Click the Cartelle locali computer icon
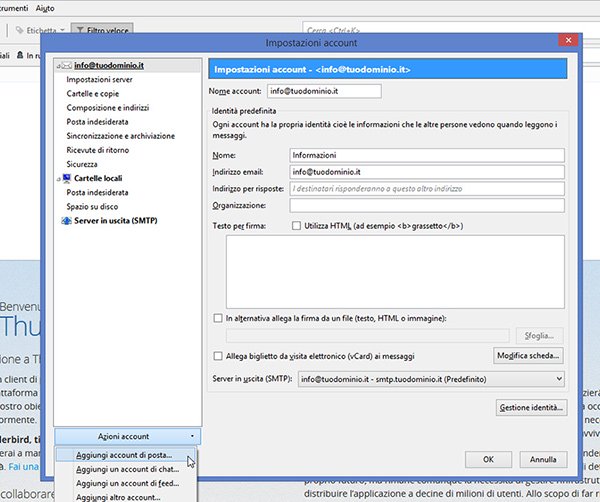 point(67,178)
